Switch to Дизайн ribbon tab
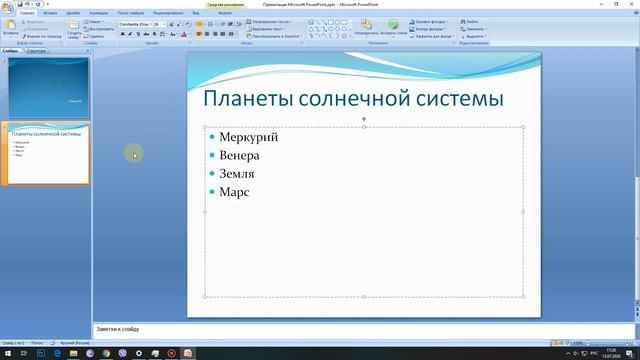 73,13
